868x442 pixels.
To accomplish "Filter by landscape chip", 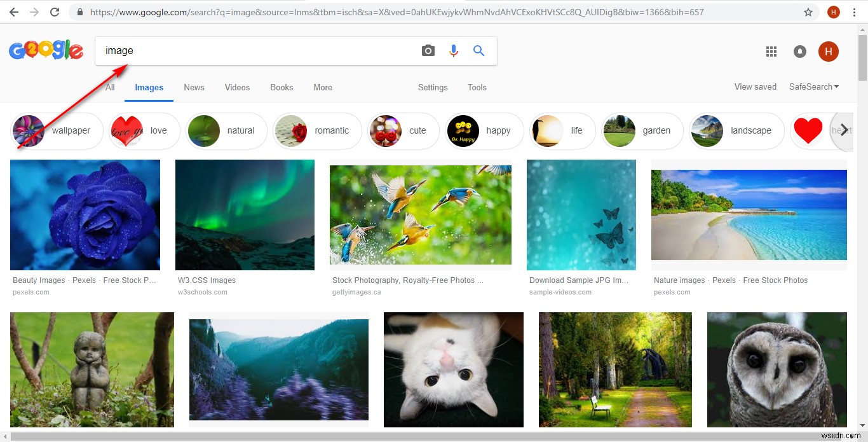I will tap(736, 130).
